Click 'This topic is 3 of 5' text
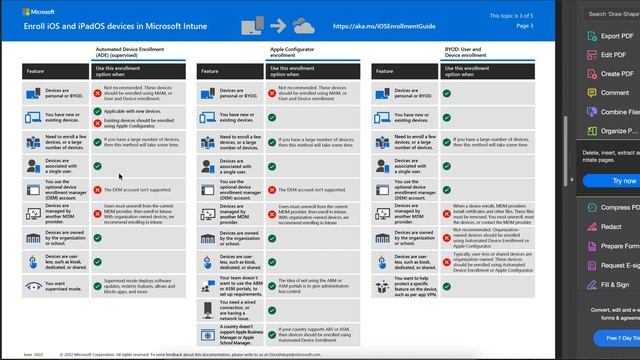 click(511, 16)
